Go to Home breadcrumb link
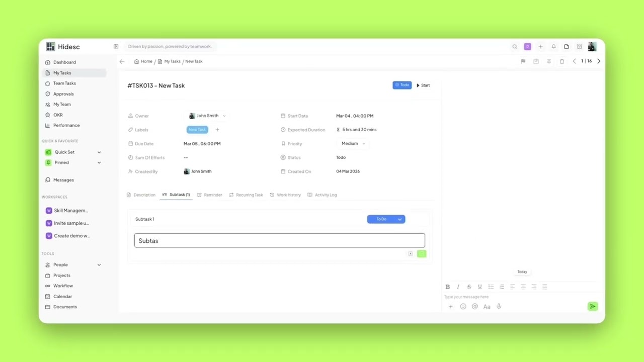 click(143, 61)
